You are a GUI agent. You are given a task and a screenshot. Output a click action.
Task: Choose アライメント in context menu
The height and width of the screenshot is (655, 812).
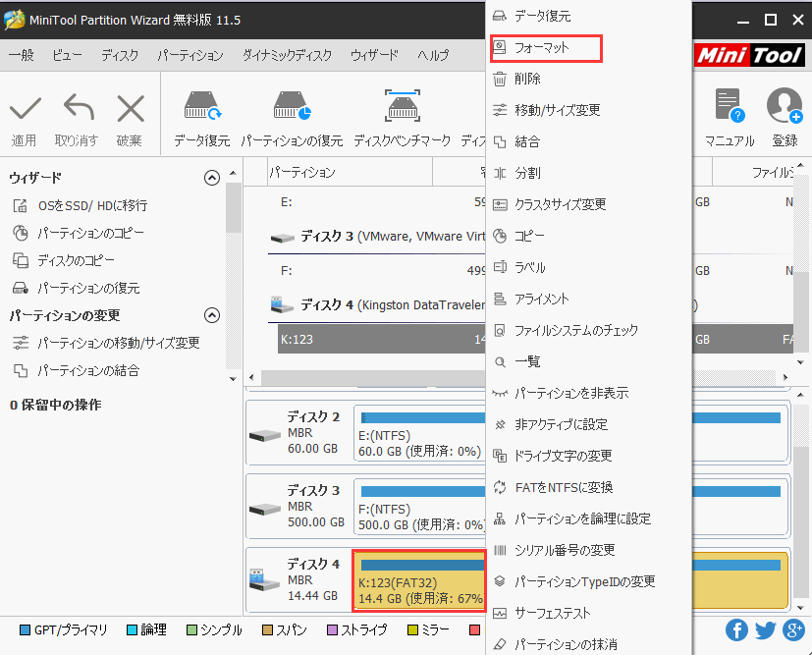point(589,299)
